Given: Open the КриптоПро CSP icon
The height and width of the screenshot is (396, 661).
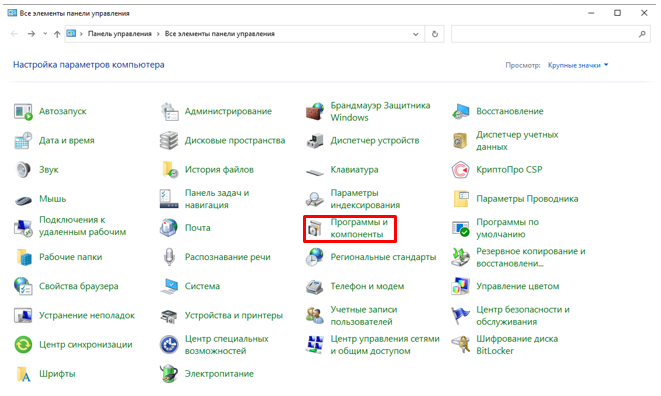Looking at the screenshot, I should pos(461,170).
